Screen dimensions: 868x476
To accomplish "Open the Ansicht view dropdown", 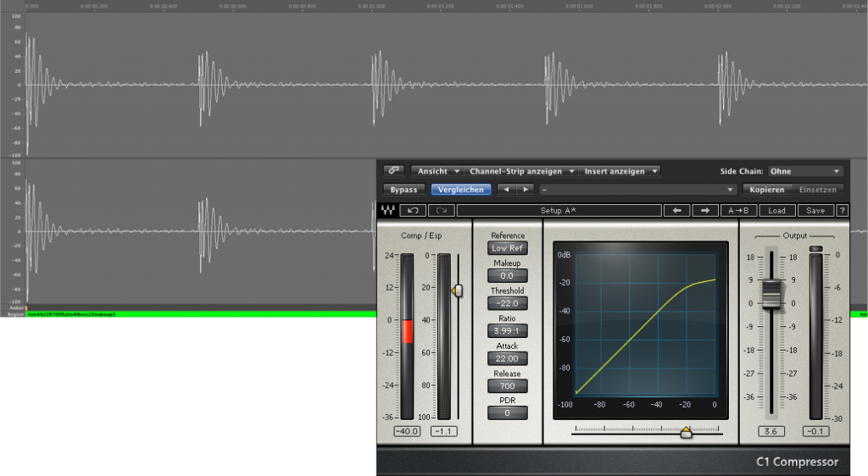I will (437, 171).
